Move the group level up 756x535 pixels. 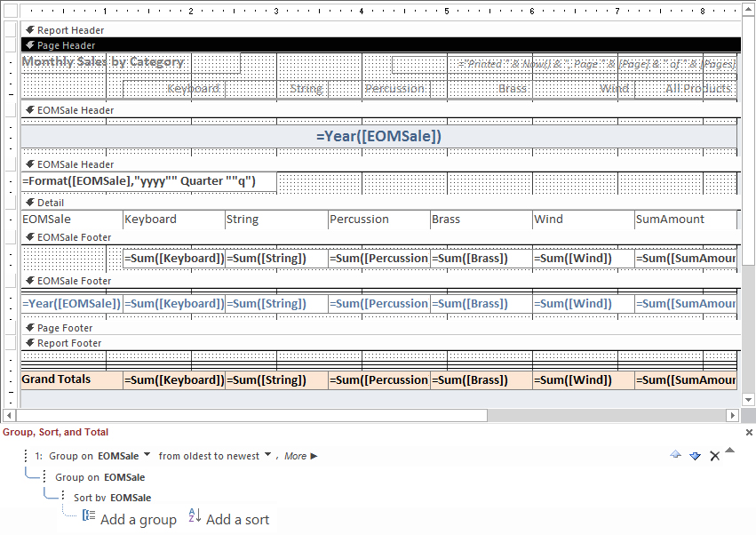[675, 456]
